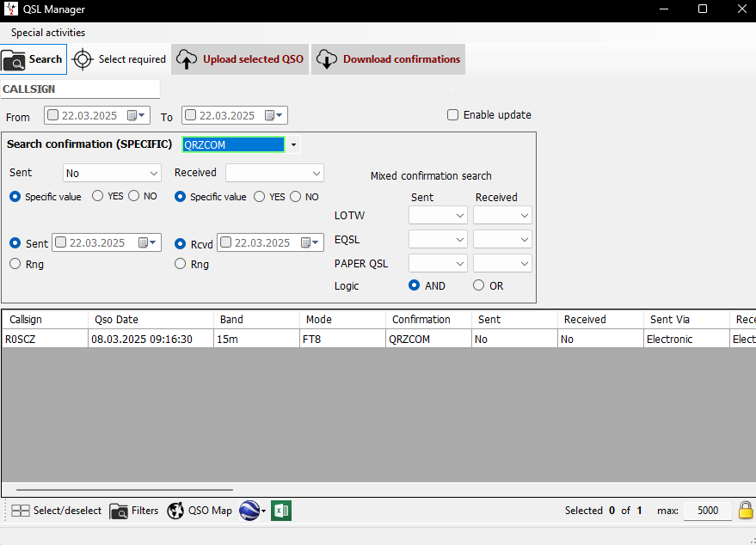
Task: Click the FT8 mode cell
Action: click(x=342, y=340)
